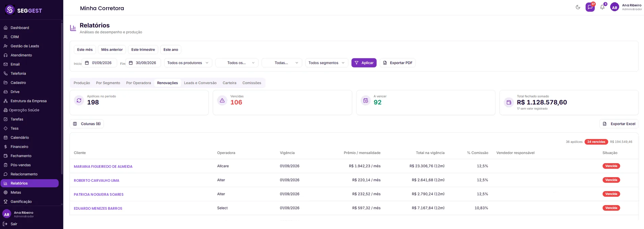This screenshot has height=229, width=644.
Task: Expand the Todos os produtores dropdown
Action: 188,63
